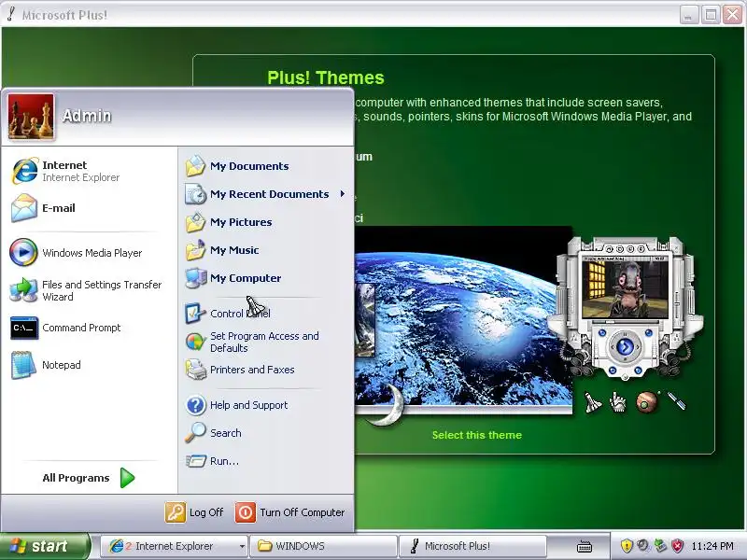Click the Log Off button
Viewport: 747px width, 560px height.
(194, 512)
